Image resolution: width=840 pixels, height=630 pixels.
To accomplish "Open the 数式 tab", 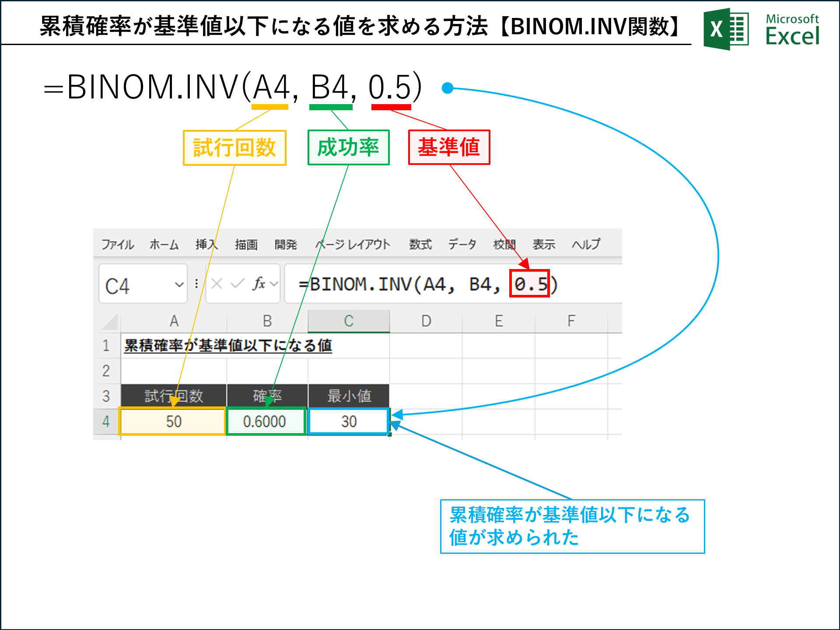I will click(421, 245).
